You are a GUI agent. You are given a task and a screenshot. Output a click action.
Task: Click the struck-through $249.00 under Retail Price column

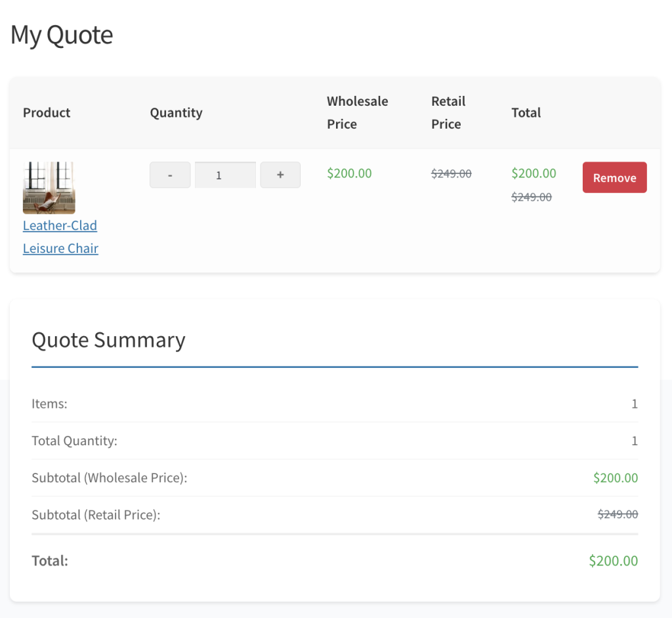tap(451, 173)
